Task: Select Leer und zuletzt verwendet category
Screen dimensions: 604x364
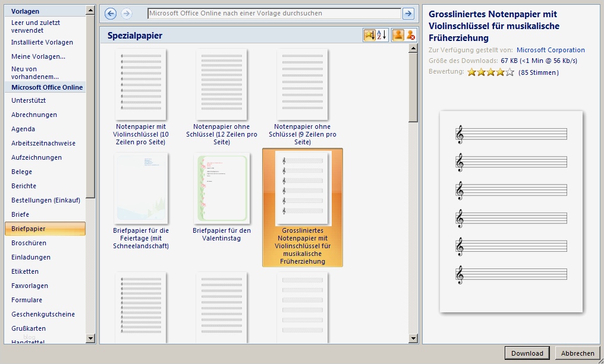Action: [x=36, y=27]
